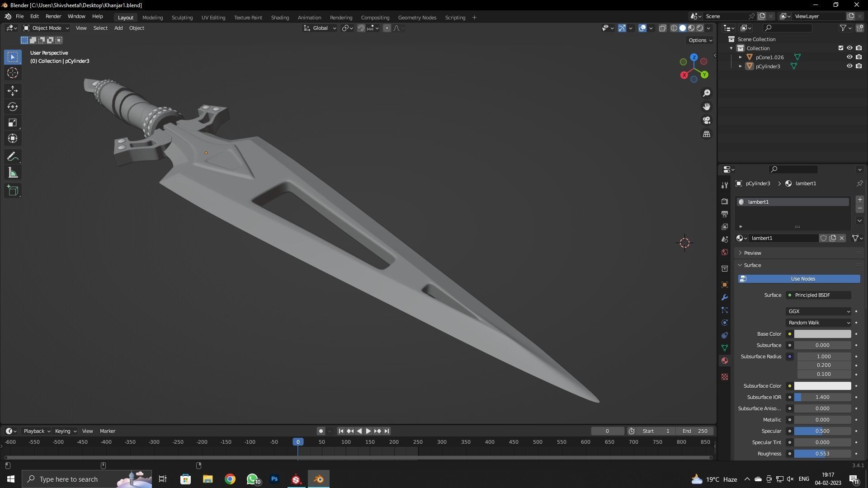
Task: Select the Annotate tool
Action: [12, 156]
